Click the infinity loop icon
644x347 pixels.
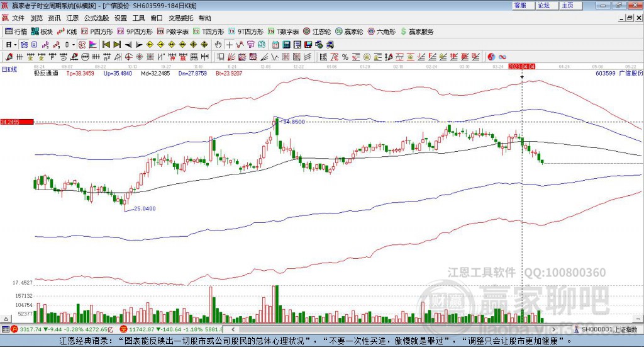pos(502,57)
